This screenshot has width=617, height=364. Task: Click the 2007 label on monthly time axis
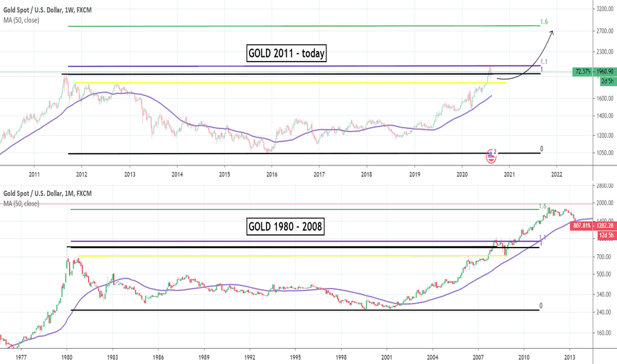(x=478, y=357)
